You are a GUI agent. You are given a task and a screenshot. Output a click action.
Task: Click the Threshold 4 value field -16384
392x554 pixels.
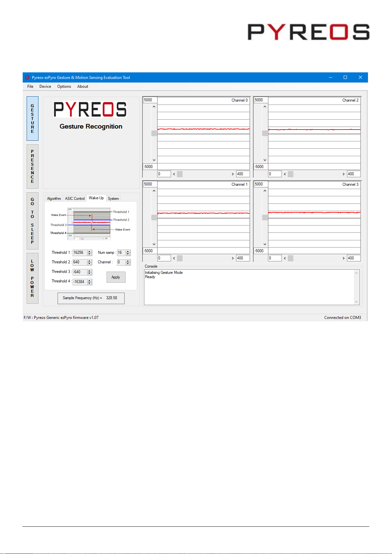[80, 282]
